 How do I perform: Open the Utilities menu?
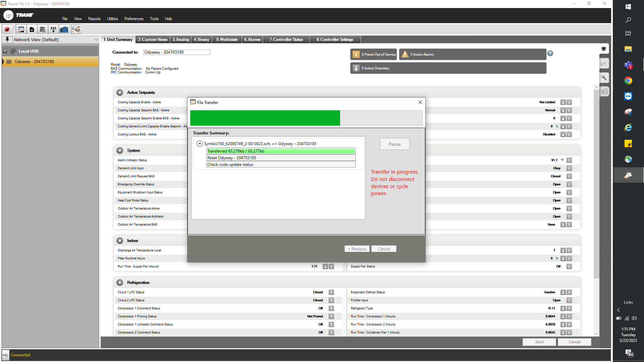[112, 19]
